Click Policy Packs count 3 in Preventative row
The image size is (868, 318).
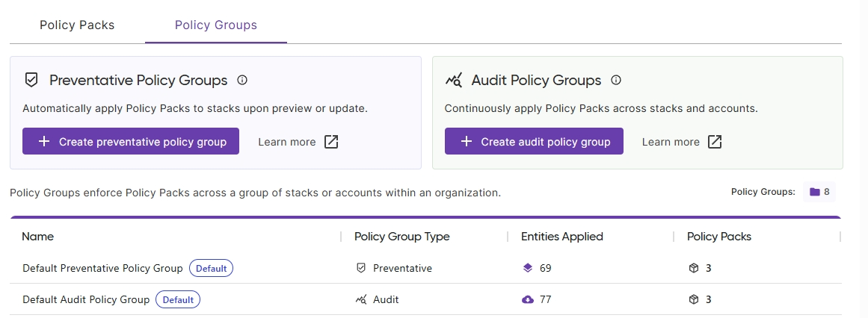709,268
